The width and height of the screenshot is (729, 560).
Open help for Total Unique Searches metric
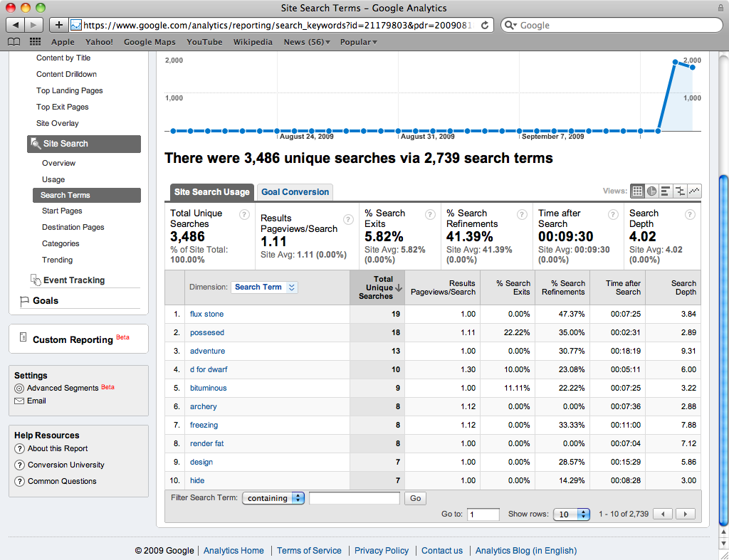244,214
